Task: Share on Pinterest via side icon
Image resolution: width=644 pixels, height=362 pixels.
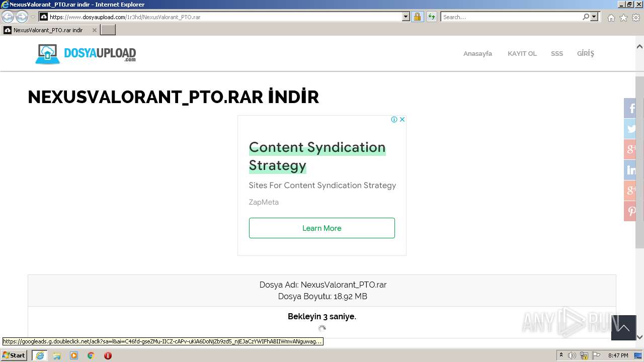Action: pos(631,211)
